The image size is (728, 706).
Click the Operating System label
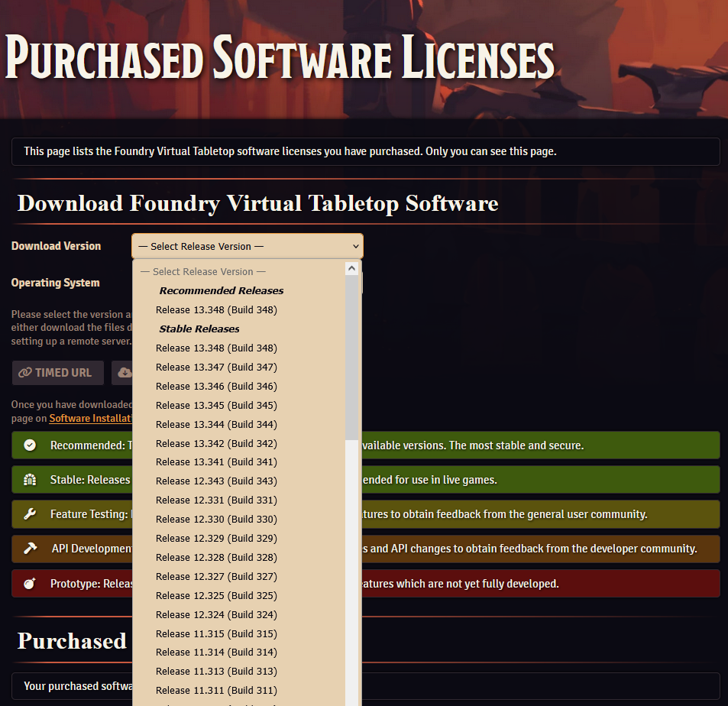point(55,283)
